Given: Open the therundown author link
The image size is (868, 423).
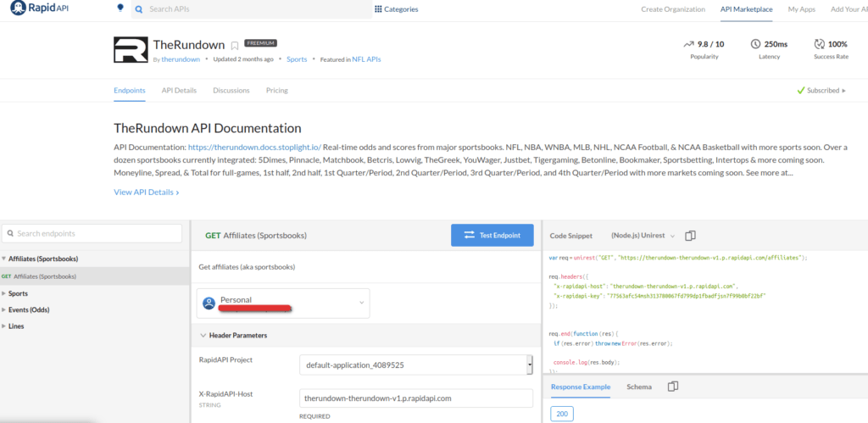Looking at the screenshot, I should click(x=181, y=59).
